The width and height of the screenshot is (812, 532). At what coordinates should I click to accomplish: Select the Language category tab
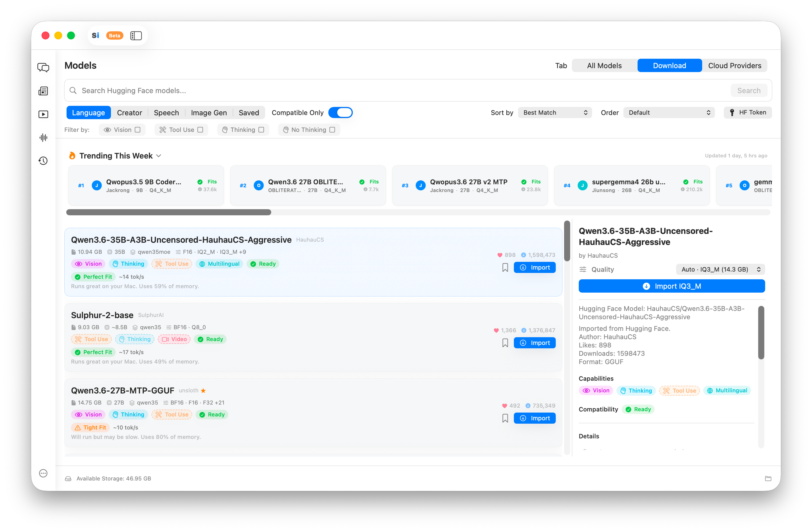pyautogui.click(x=88, y=112)
